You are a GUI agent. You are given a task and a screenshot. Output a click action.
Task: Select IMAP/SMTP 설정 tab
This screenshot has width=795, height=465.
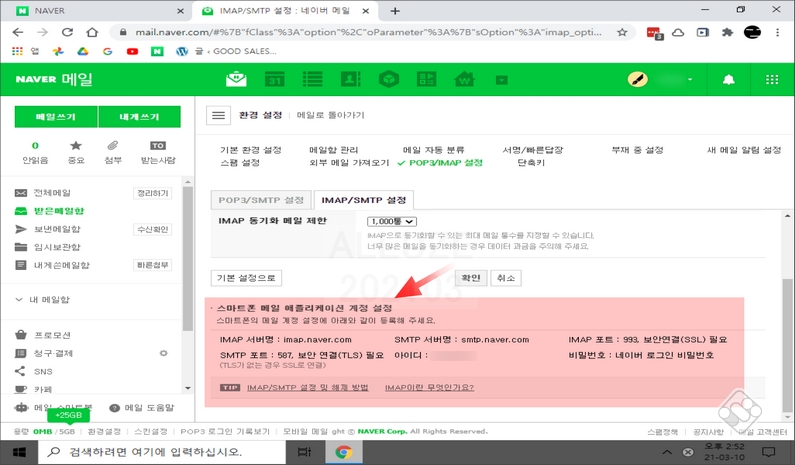pyautogui.click(x=364, y=200)
